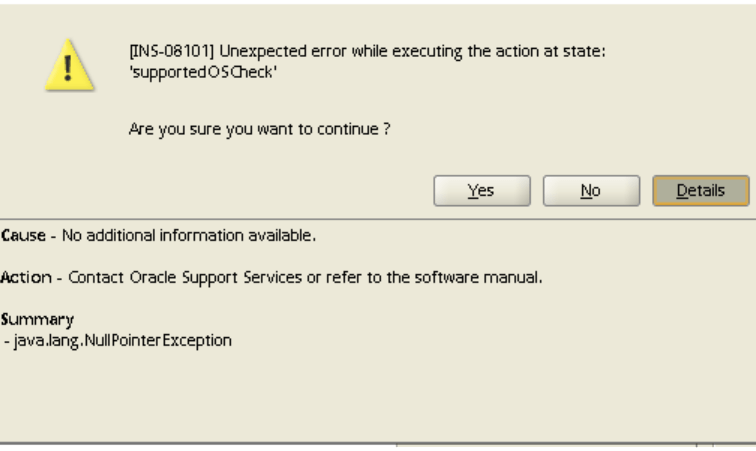Click the bold Action label
Viewport: 756px width, 451px height.
tap(22, 277)
